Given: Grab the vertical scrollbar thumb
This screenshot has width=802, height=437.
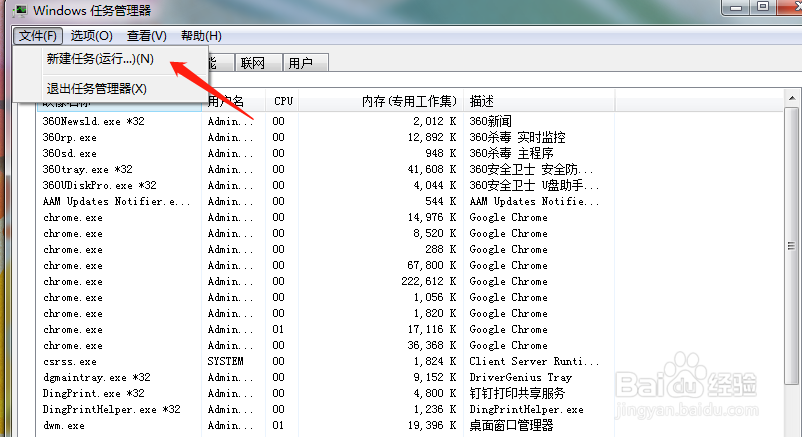Looking at the screenshot, I should click(792, 246).
